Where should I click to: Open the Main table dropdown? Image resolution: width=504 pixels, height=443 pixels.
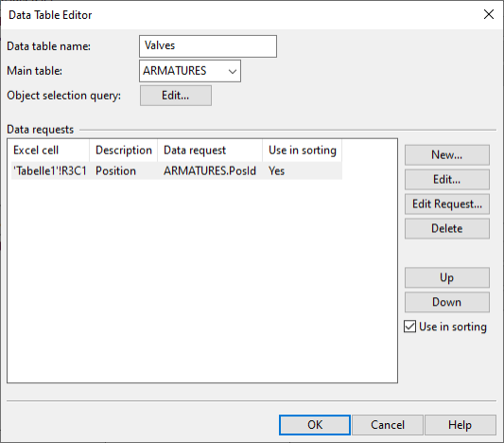190,71
